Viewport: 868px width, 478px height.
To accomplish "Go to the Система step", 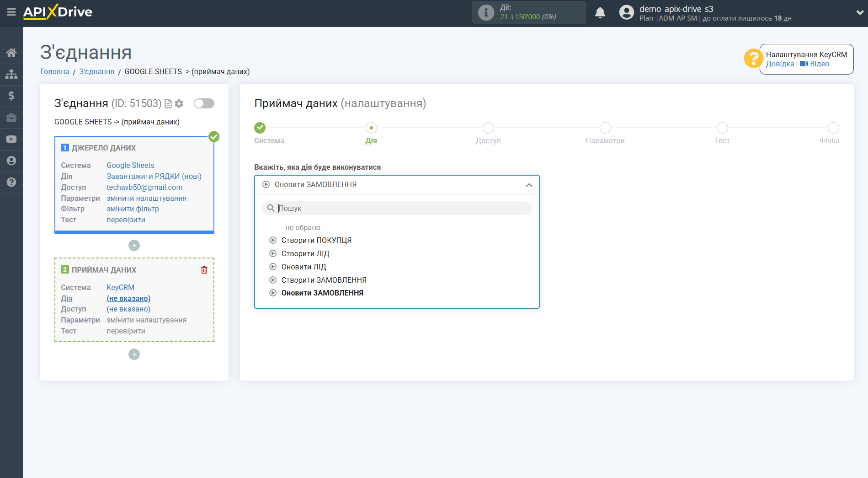I will (260, 128).
